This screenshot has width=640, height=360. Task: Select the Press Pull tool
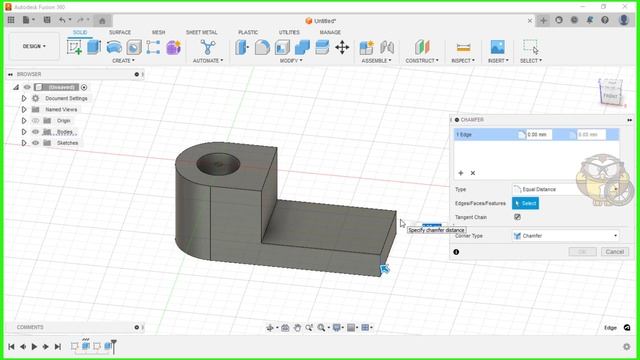242,47
